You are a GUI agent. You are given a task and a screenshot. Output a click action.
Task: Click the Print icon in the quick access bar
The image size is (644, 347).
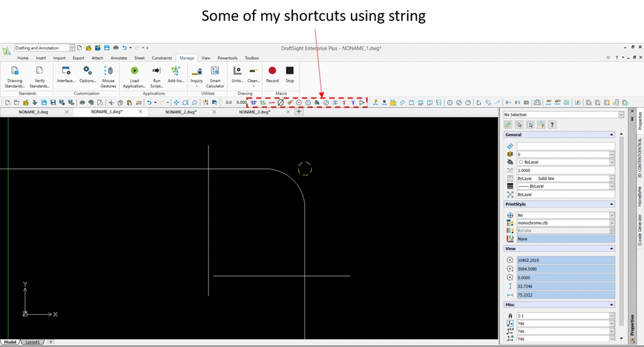click(x=116, y=48)
